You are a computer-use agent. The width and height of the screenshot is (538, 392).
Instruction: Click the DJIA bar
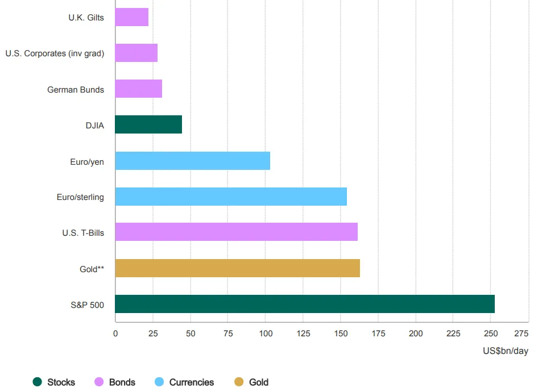point(148,125)
